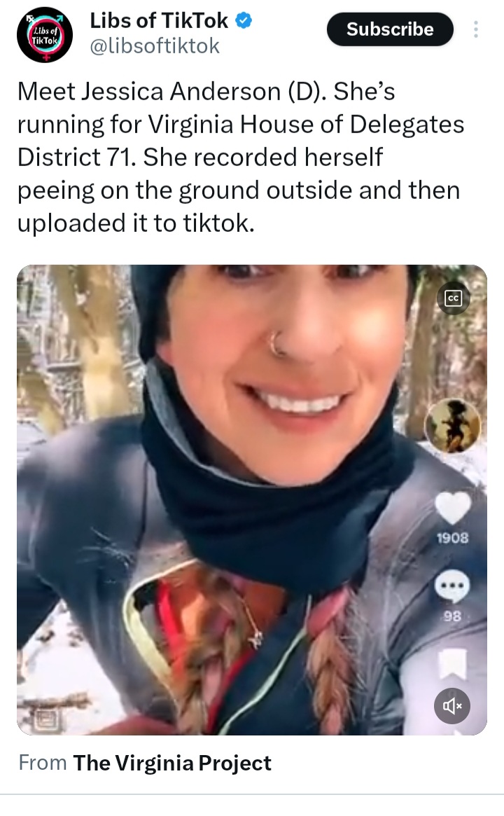The height and width of the screenshot is (816, 504).
Task: Click the Libs of TikTok display name
Action: pos(159,21)
